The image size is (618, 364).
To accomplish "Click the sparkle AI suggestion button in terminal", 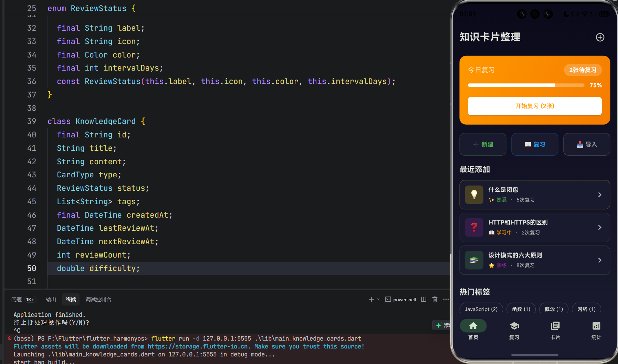I will (441, 325).
